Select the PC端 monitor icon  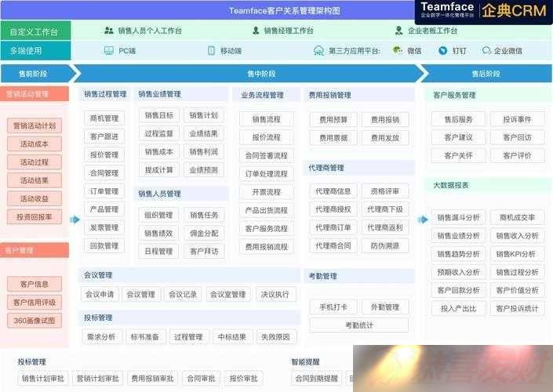(x=109, y=51)
